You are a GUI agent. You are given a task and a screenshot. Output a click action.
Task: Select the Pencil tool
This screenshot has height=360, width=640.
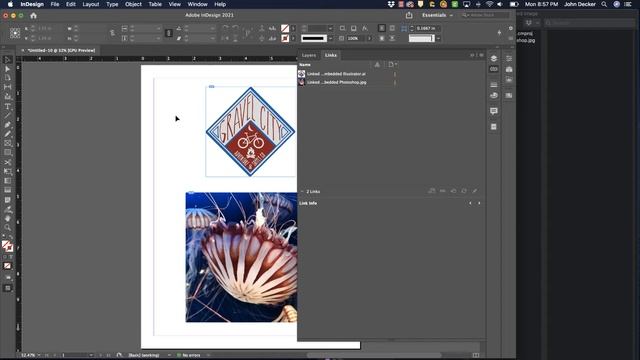[7, 134]
